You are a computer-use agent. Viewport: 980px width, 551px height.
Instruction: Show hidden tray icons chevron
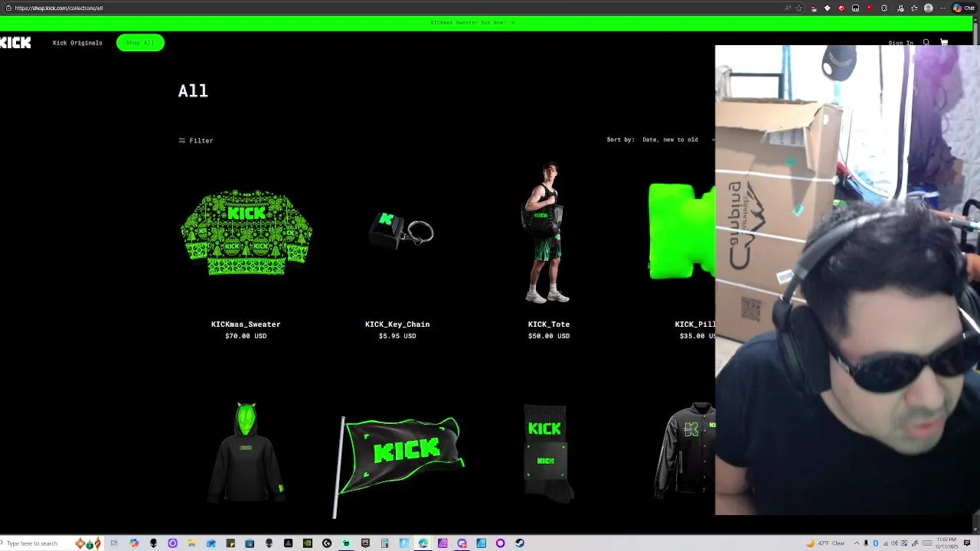[857, 543]
